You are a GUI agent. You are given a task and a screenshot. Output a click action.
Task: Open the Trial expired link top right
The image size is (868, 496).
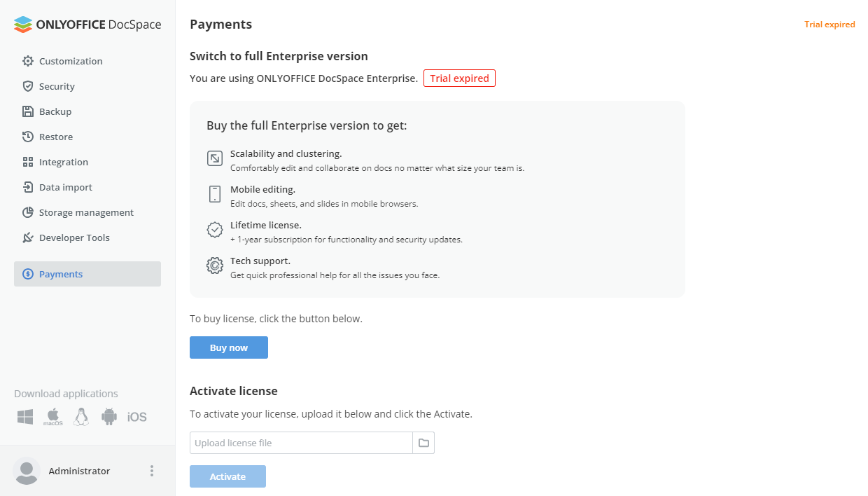pyautogui.click(x=830, y=24)
